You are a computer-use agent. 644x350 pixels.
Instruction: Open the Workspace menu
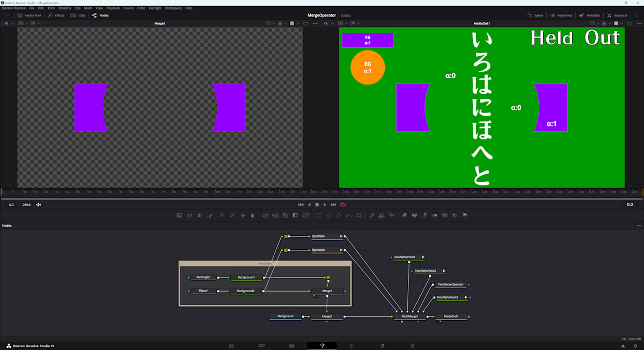coord(173,8)
